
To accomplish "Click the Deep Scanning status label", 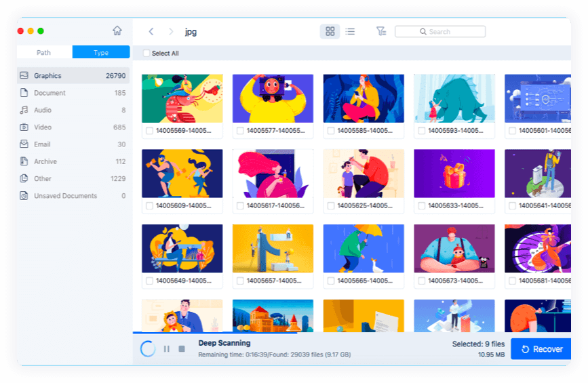I will point(224,343).
